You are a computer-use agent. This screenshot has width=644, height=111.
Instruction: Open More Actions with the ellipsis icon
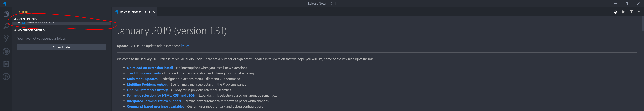640,12
